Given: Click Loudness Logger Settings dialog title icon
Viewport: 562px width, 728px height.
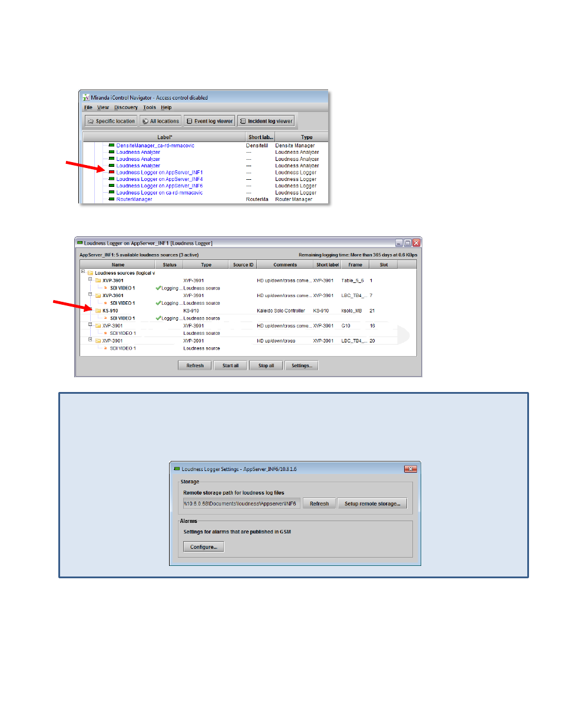Looking at the screenshot, I should [176, 469].
